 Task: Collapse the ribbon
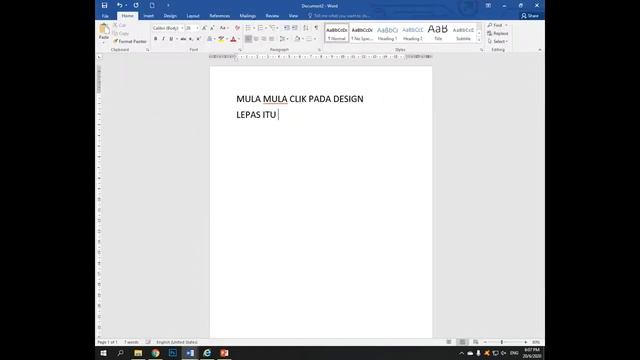[x=540, y=50]
